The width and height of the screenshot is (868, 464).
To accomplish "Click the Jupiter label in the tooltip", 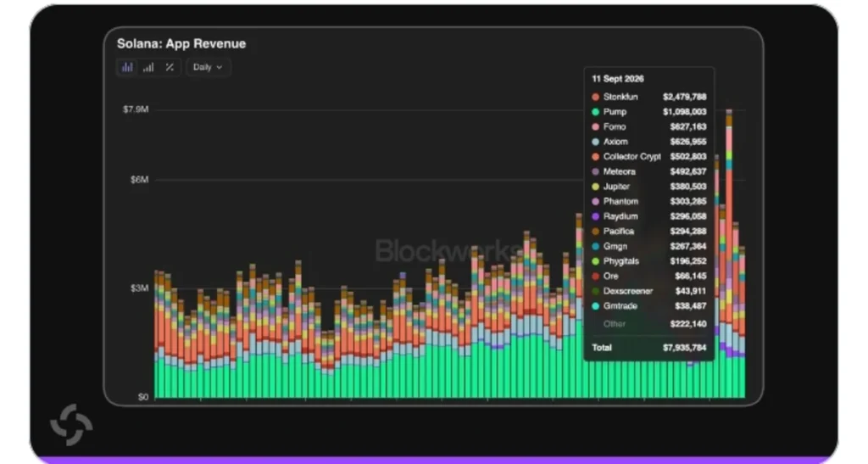I will coord(617,186).
